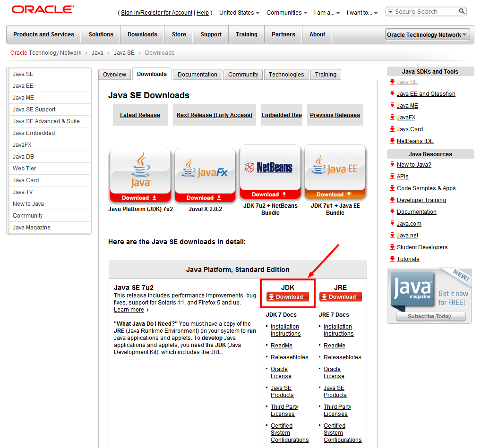Open Java EE in left sidebar
481x448 pixels.
50,86
